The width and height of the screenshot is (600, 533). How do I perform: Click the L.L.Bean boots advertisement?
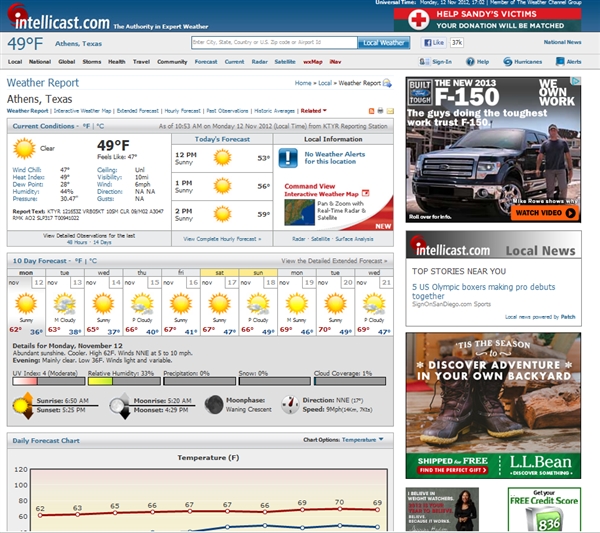coord(493,405)
